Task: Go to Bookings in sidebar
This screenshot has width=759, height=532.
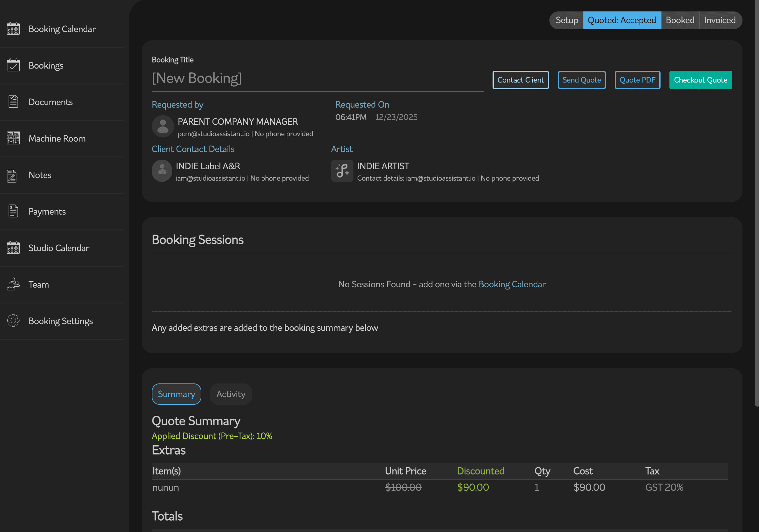Action: tap(62, 65)
